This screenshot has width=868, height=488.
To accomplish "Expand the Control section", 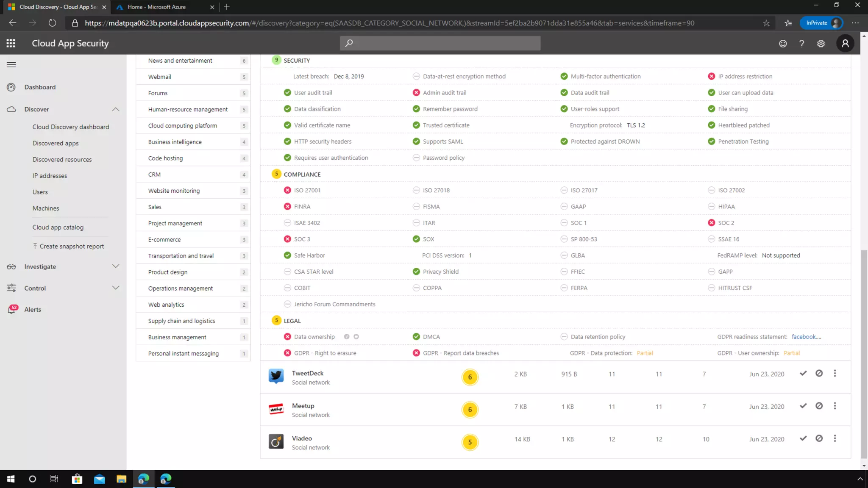I will (x=116, y=288).
